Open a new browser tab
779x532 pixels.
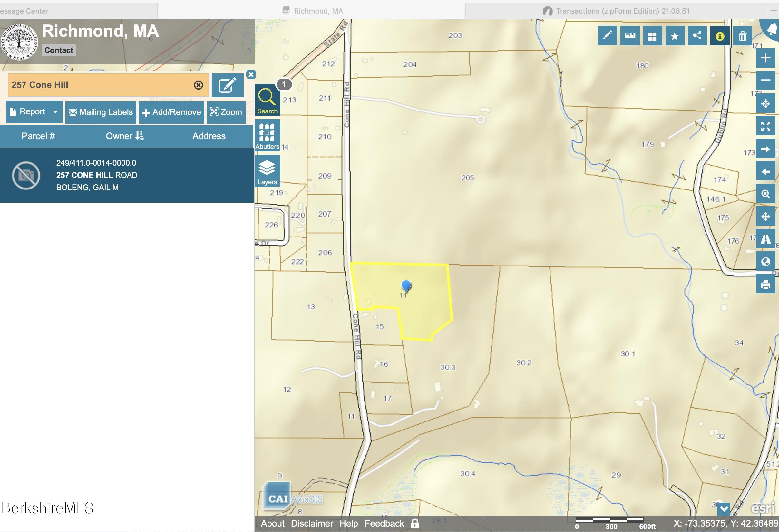[773, 11]
